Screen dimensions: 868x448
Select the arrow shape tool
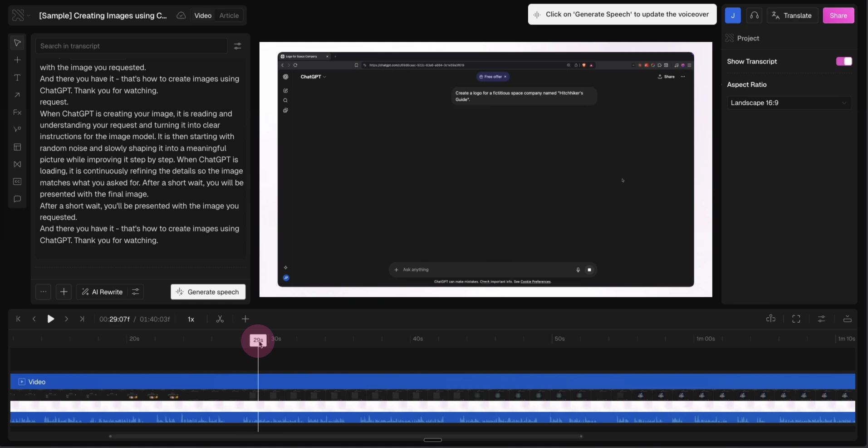(x=17, y=95)
